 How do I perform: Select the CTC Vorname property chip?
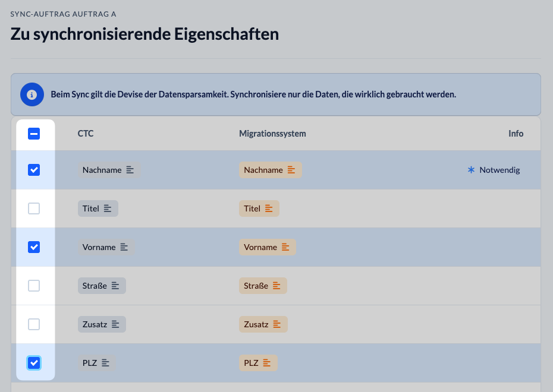[x=106, y=247]
